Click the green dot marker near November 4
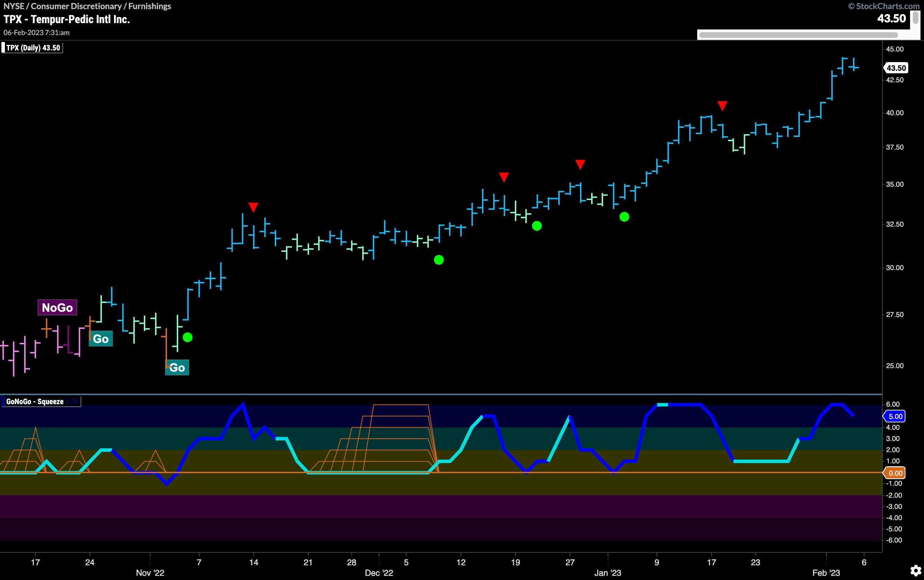Viewport: 924px width, 580px height. pos(187,338)
